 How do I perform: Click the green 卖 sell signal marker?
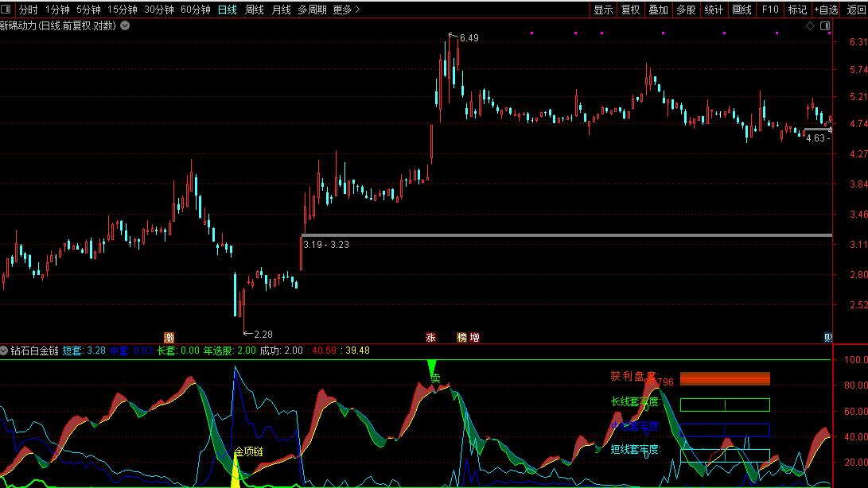436,378
